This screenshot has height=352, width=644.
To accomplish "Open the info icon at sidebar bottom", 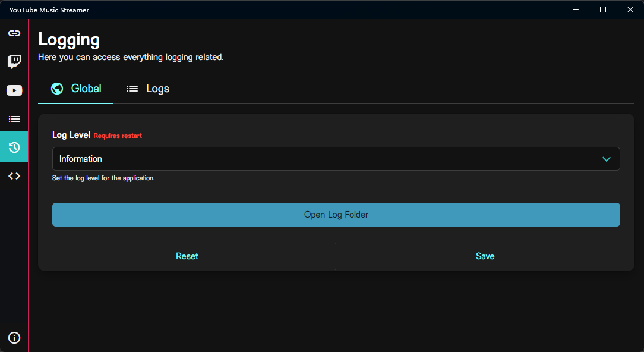I will 14,338.
